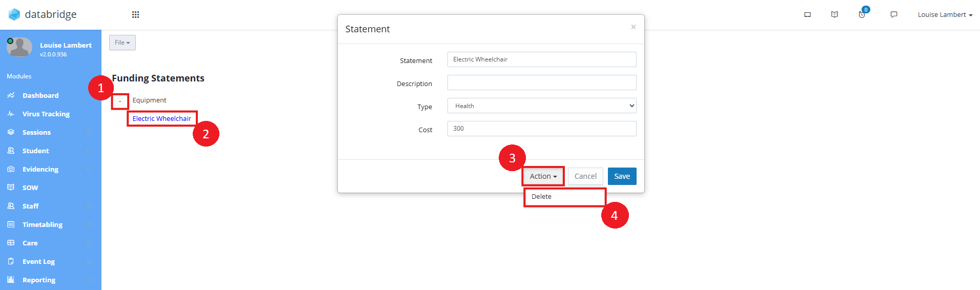Click the Louise Lambert name in sidebar
Screen dimensions: 980x290
(x=66, y=45)
